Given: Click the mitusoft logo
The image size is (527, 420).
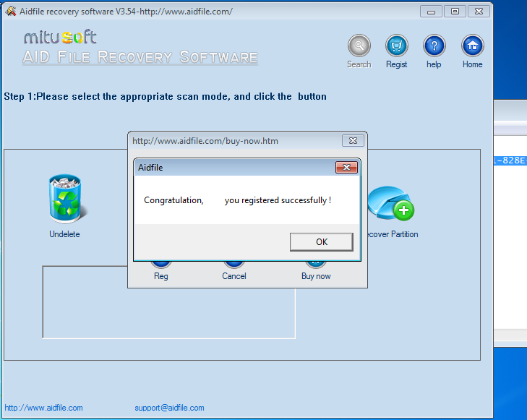Looking at the screenshot, I should click(x=60, y=37).
